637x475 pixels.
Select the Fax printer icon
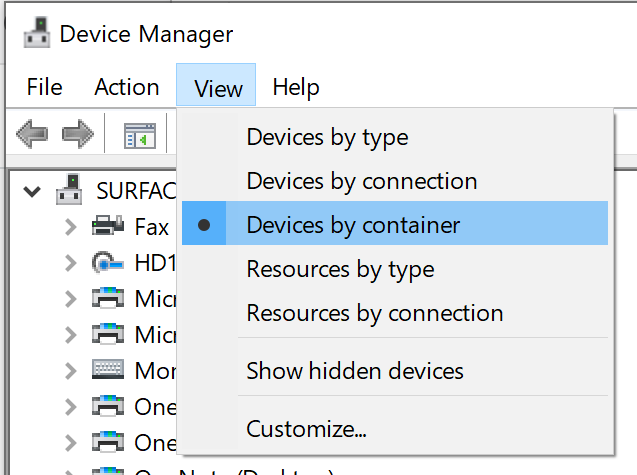(x=108, y=226)
